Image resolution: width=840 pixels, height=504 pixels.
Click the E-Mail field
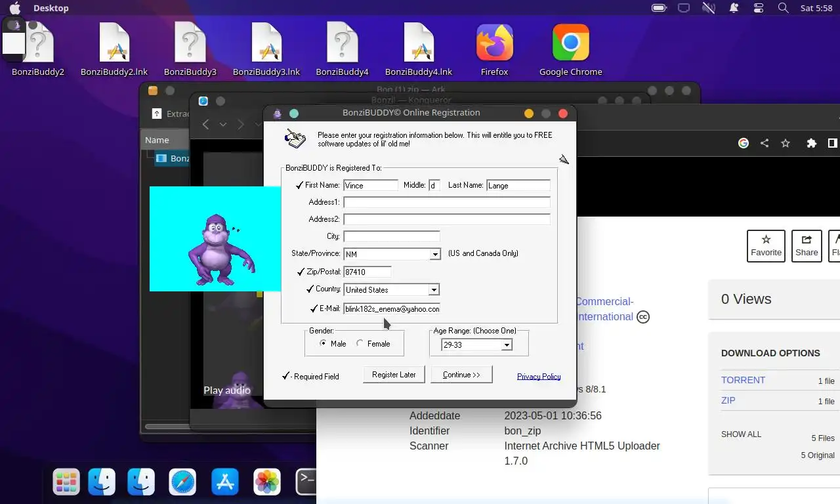392,308
